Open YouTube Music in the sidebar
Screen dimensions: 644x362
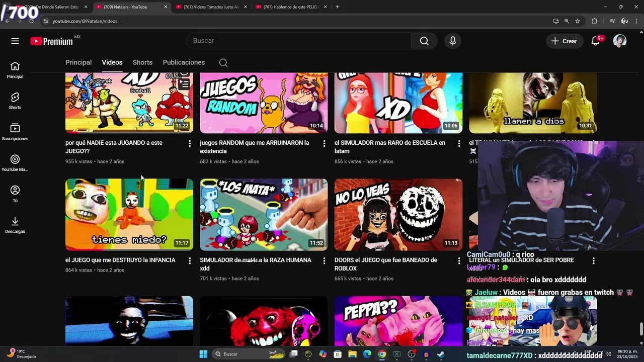[x=15, y=163]
